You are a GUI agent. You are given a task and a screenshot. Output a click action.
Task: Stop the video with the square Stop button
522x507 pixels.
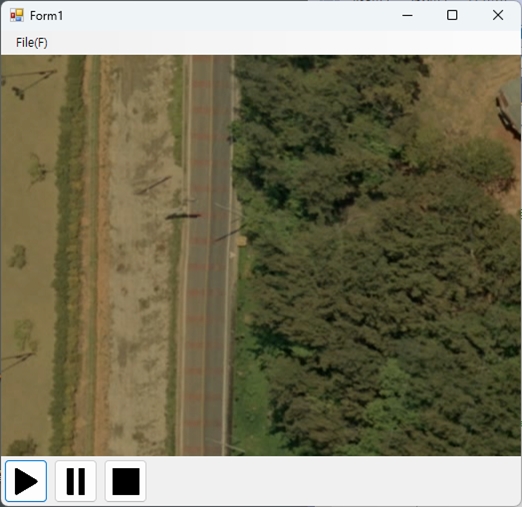point(126,481)
